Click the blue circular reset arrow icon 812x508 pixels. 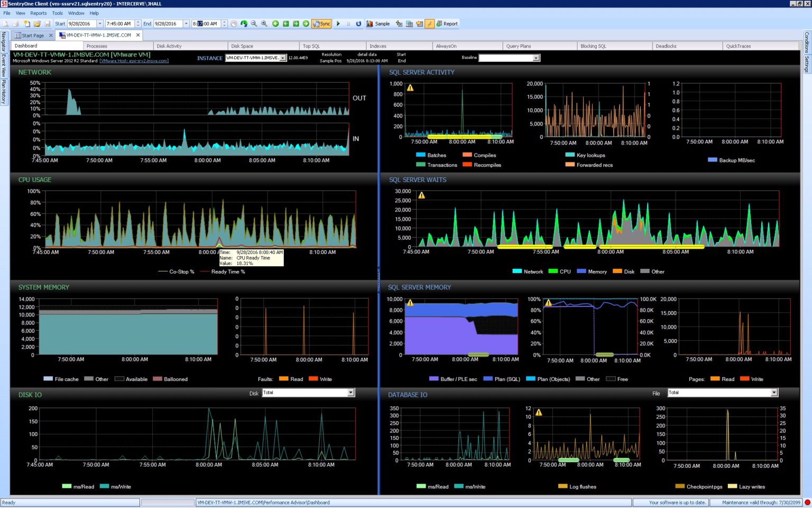358,24
